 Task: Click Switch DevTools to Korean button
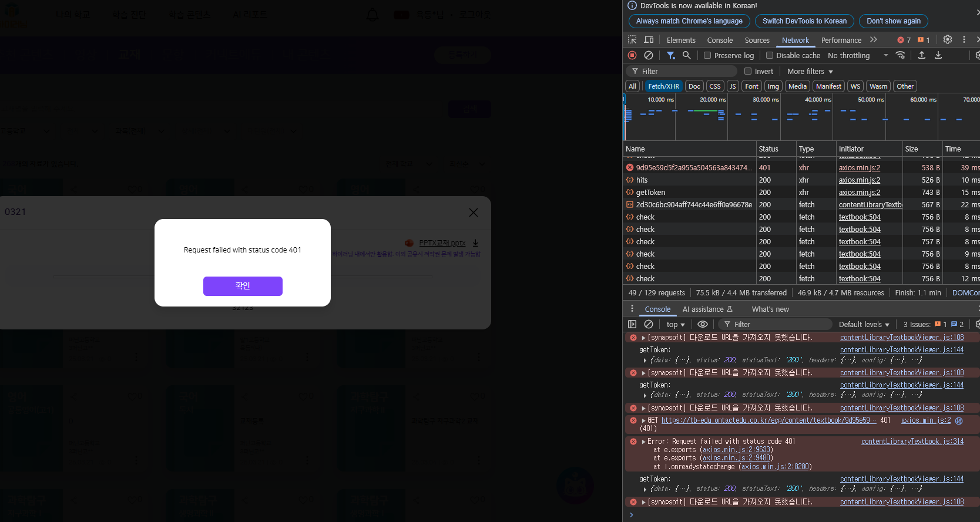click(804, 21)
